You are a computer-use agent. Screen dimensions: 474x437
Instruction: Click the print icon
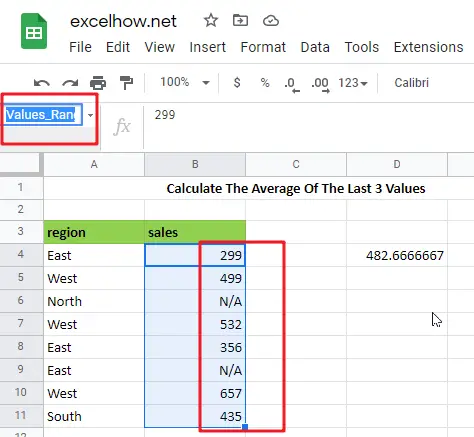[x=98, y=83]
